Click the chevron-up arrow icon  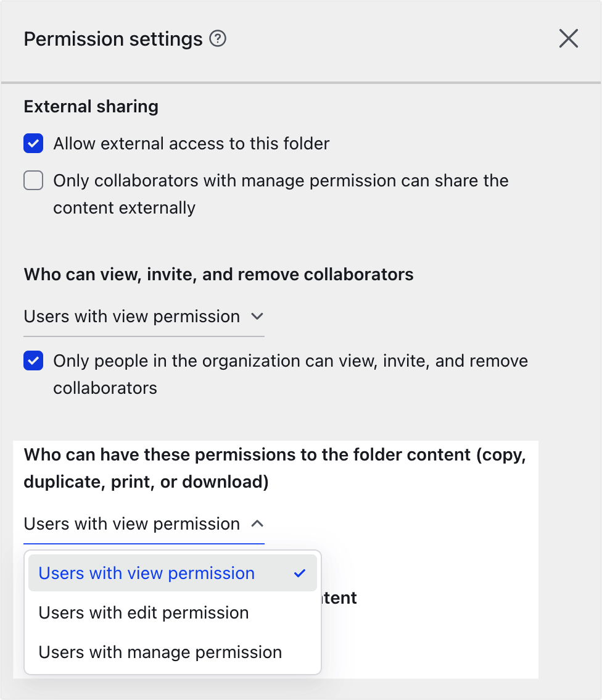click(x=257, y=524)
